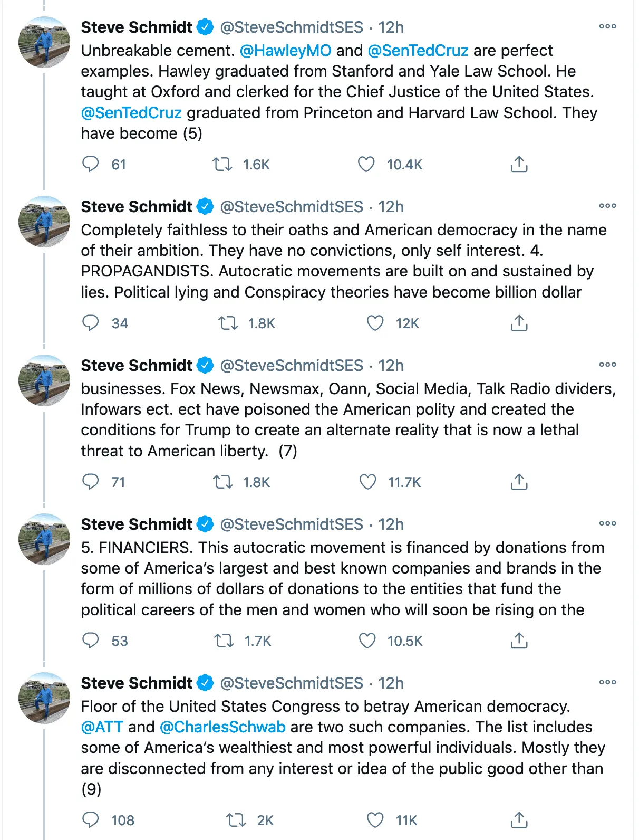The image size is (639, 840).
Task: Open the @HawleyMO mention link
Action: coord(285,51)
